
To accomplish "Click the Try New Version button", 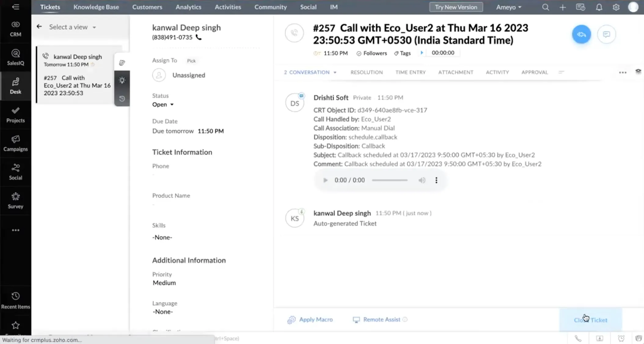I will pos(456,7).
